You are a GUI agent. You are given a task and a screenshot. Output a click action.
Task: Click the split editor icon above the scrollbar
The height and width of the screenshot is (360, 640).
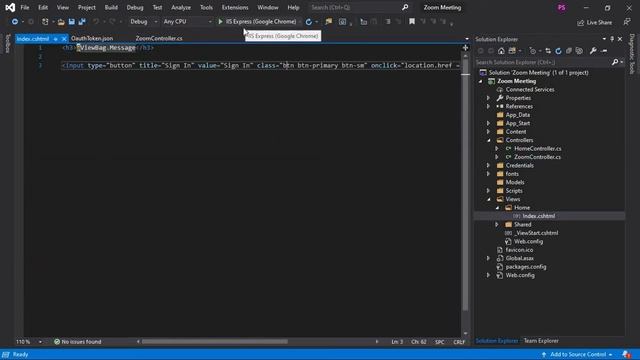(465, 48)
